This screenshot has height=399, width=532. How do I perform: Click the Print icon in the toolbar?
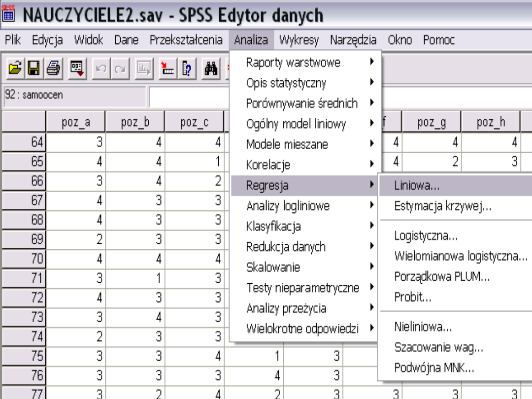coord(52,68)
